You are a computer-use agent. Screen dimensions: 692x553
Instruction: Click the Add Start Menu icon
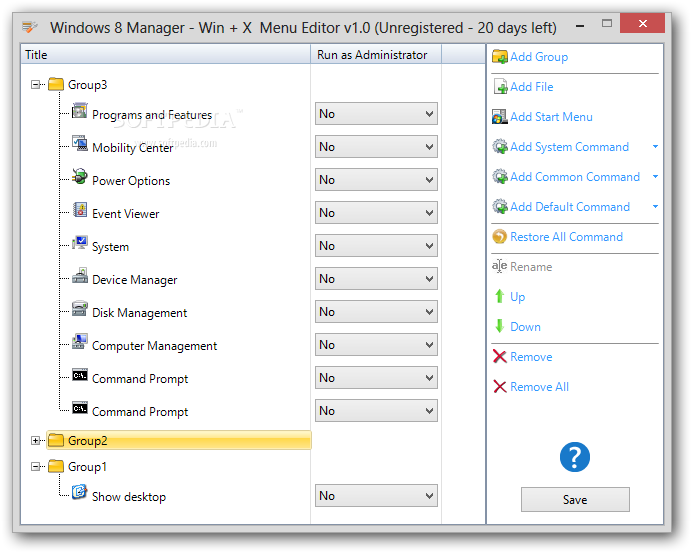coord(500,117)
